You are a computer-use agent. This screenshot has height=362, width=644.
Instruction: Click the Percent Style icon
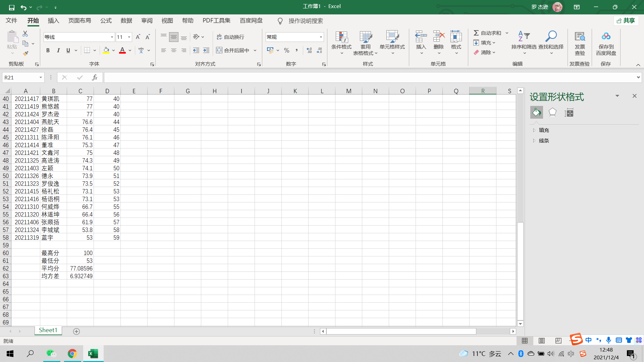(x=286, y=50)
